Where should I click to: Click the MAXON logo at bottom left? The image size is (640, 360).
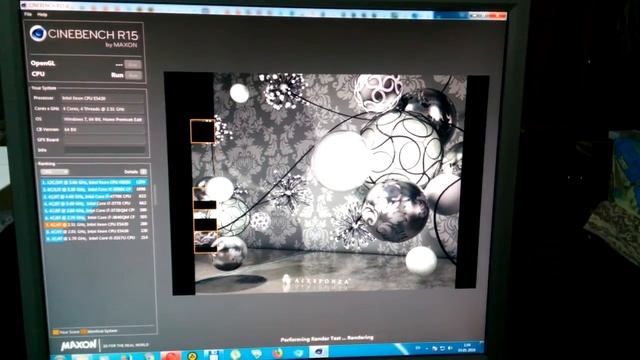point(78,345)
